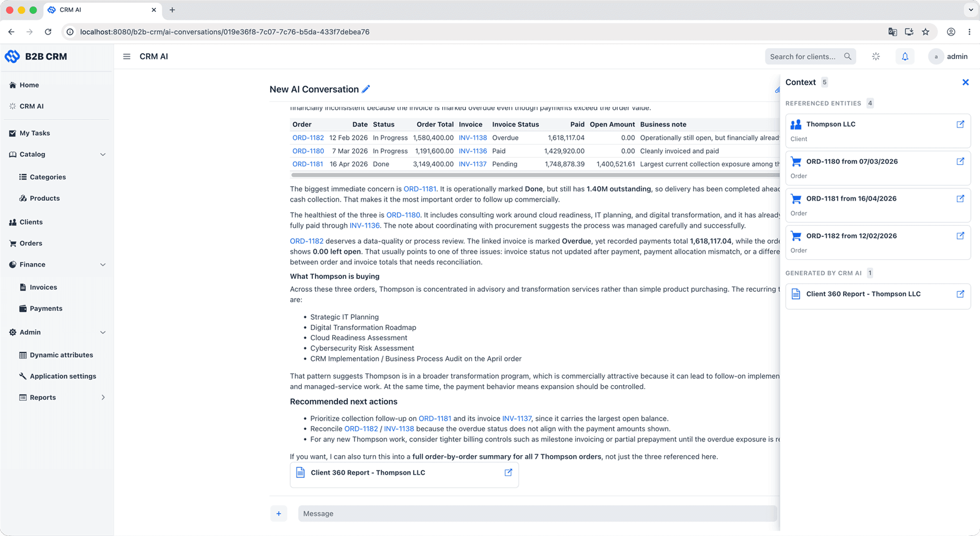Image resolution: width=980 pixels, height=536 pixels.
Task: Open ORD-1182 entity external link icon
Action: [960, 236]
